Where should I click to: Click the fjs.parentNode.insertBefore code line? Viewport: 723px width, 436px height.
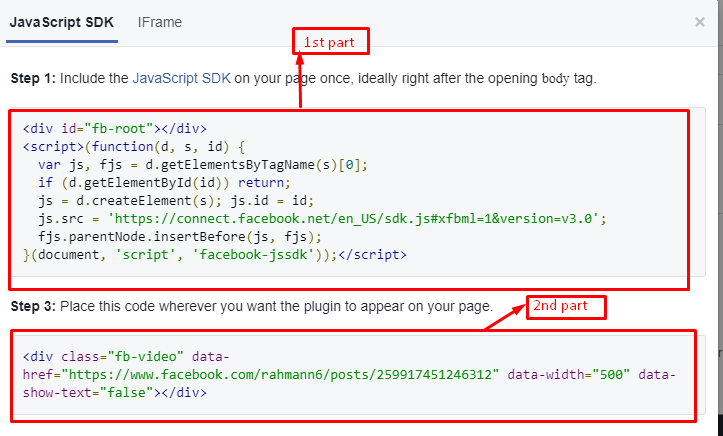click(180, 236)
